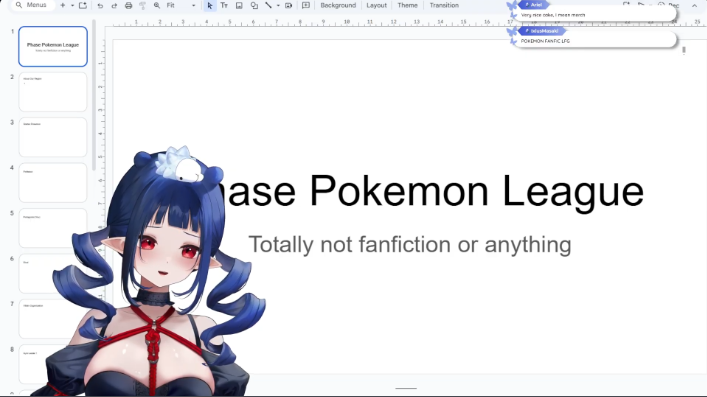Click the speaker notes drag handle
Viewport: 707px width, 397px height.
(x=406, y=388)
